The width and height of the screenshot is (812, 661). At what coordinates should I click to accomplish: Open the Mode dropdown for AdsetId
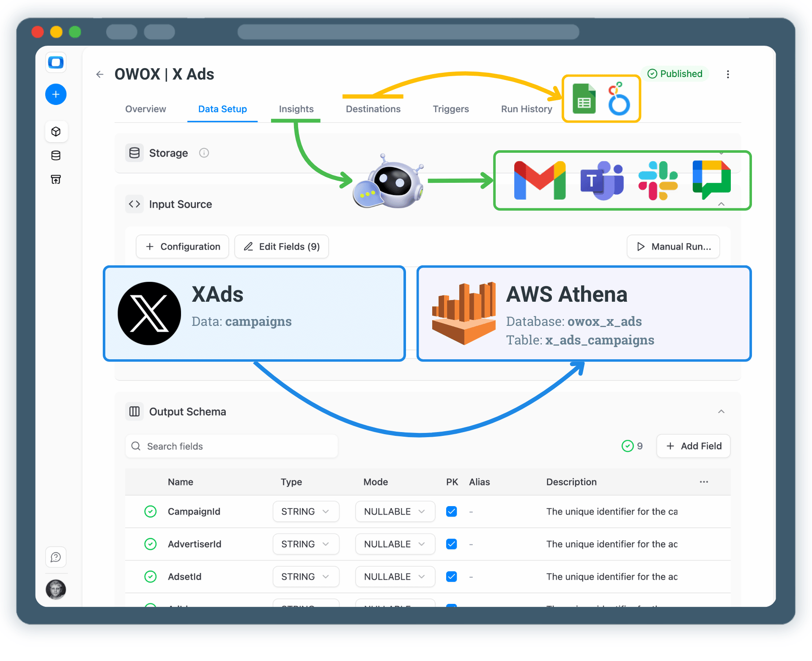point(395,576)
